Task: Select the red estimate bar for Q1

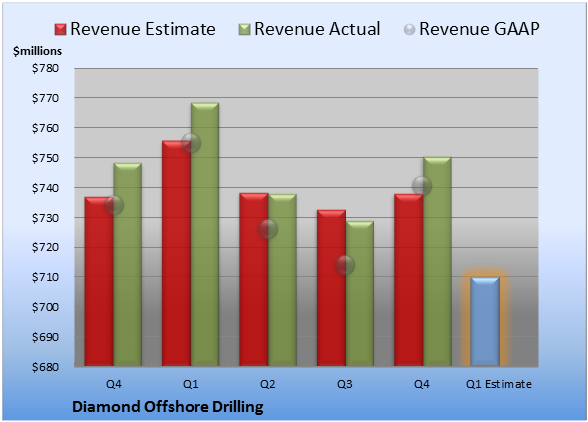Action: (x=176, y=253)
